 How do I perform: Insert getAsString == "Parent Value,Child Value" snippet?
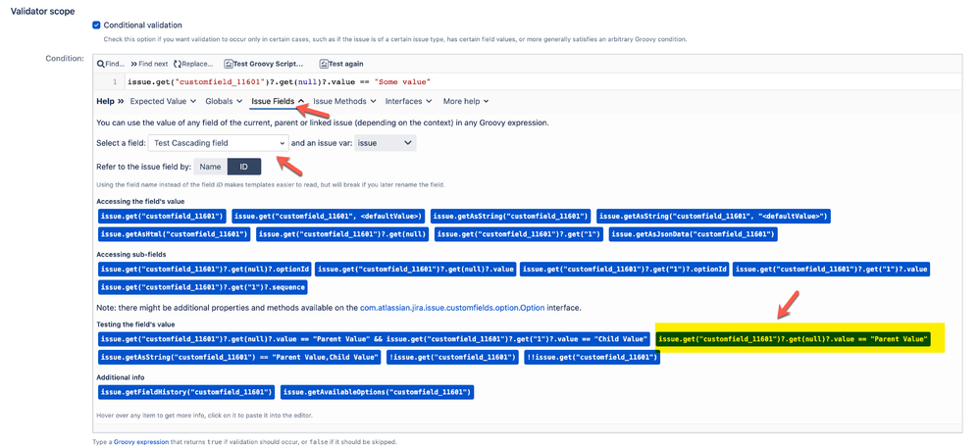239,358
